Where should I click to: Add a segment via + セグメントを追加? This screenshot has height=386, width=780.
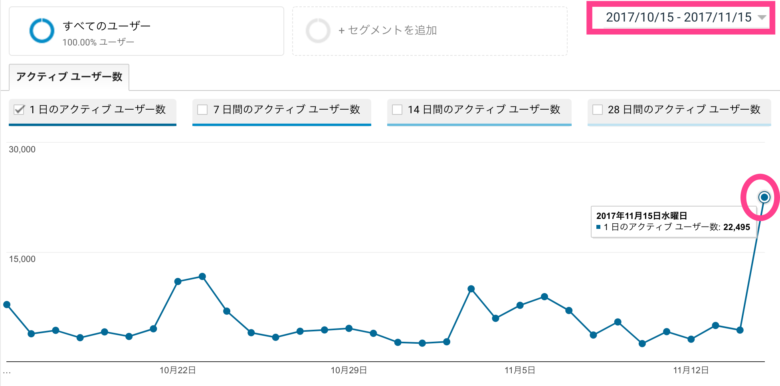pyautogui.click(x=430, y=31)
